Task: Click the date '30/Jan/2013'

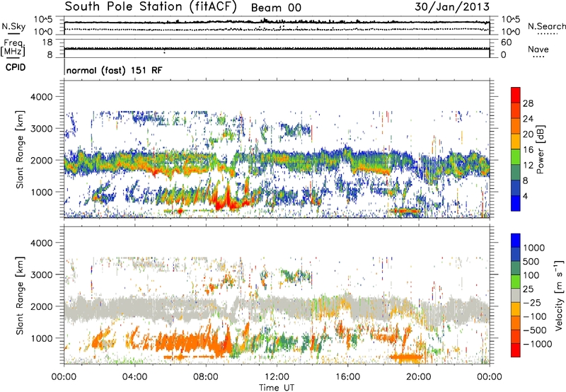Action: [x=452, y=6]
